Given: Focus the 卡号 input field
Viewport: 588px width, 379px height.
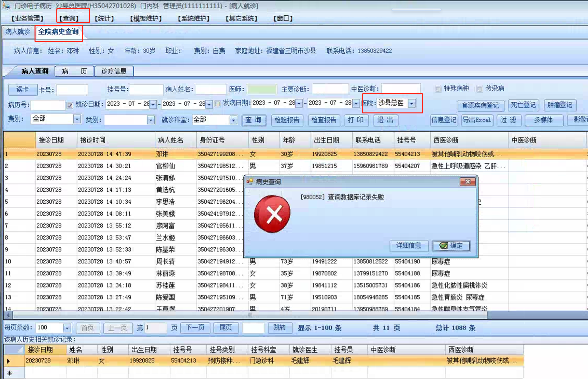Looking at the screenshot, I should pos(72,90).
